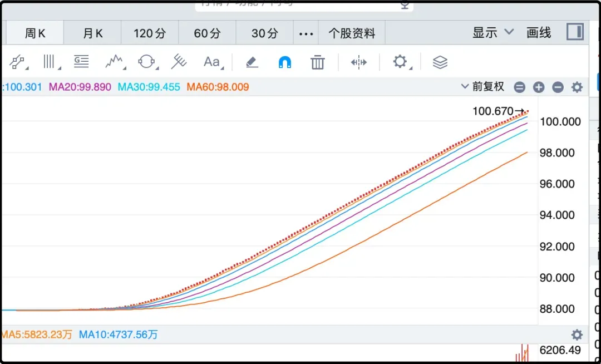
Task: Select the parallel vertical lines tool
Action: click(x=50, y=62)
